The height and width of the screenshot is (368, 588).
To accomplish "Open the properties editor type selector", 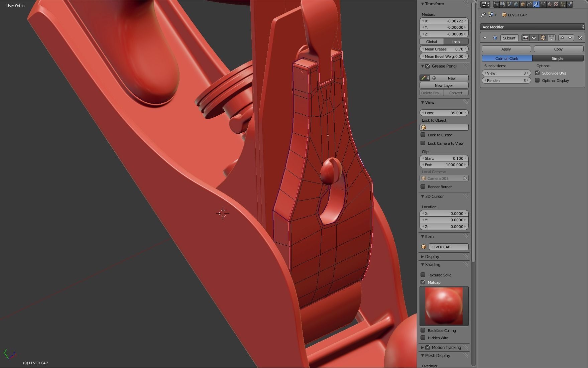I will pos(485,4).
